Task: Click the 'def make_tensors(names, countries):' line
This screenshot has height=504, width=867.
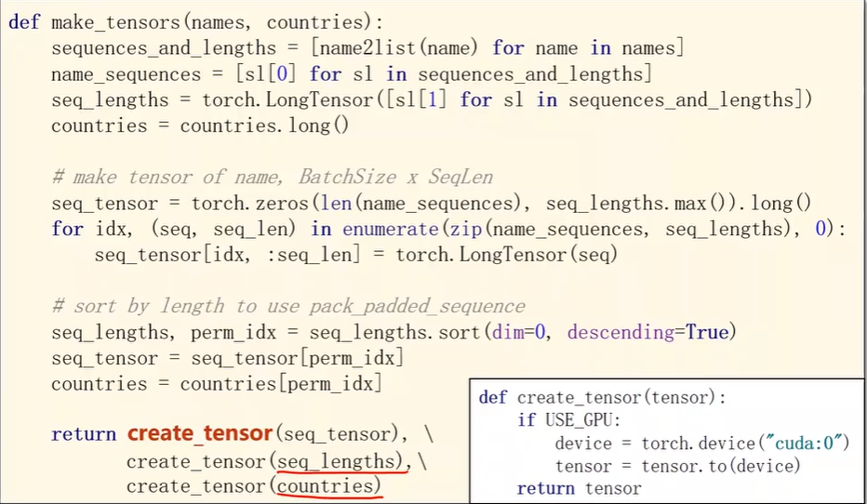Action: [x=195, y=22]
